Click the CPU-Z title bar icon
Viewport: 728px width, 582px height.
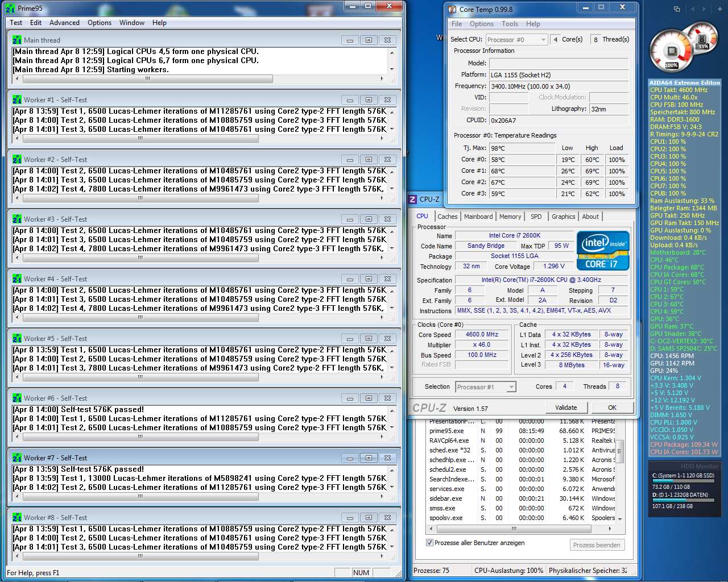(413, 199)
